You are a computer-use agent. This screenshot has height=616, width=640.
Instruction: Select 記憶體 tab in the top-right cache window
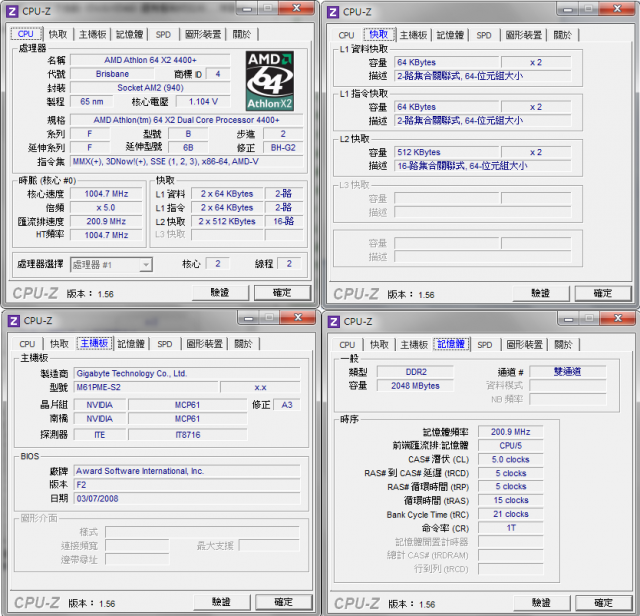(x=450, y=35)
